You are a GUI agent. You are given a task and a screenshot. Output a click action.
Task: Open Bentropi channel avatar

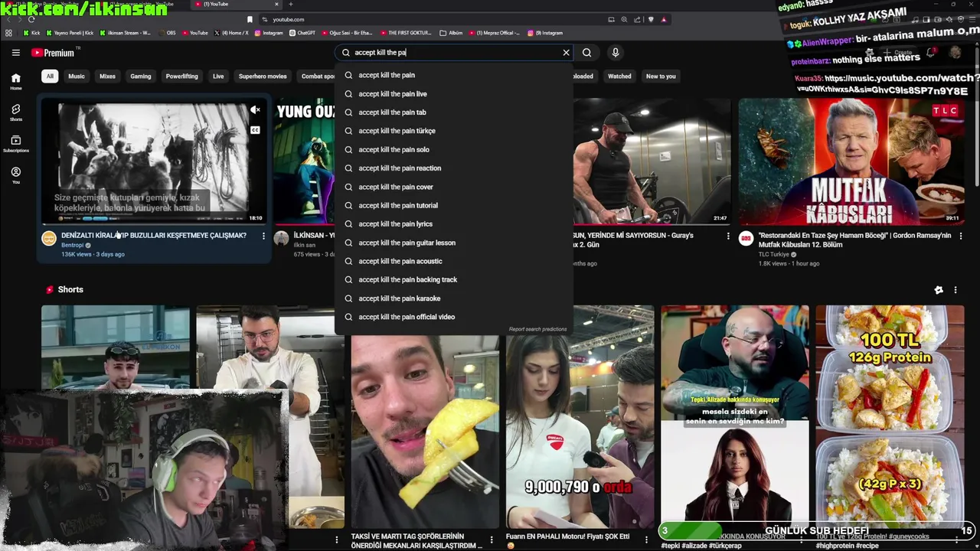pyautogui.click(x=49, y=239)
